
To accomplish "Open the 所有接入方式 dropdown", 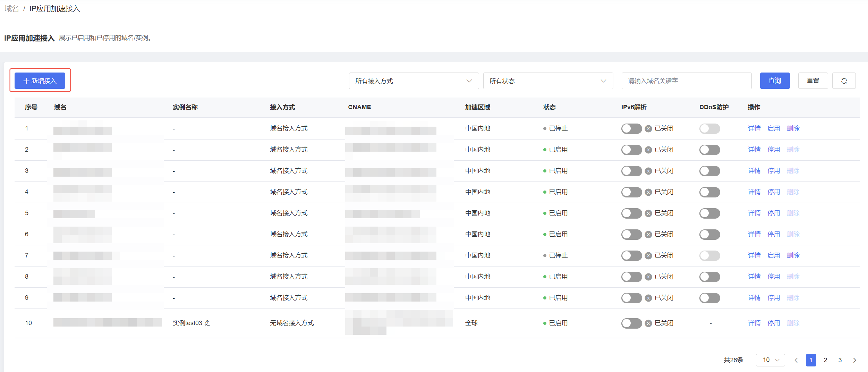I will [414, 81].
